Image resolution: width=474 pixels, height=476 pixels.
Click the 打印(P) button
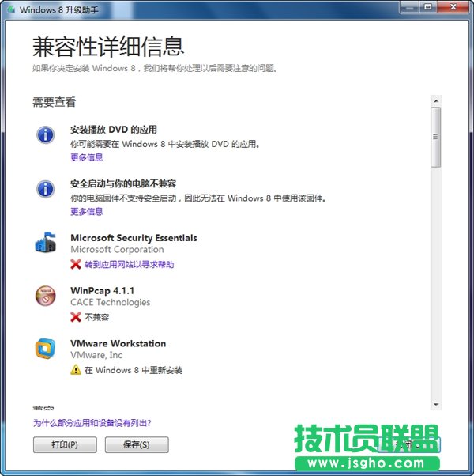(x=65, y=444)
